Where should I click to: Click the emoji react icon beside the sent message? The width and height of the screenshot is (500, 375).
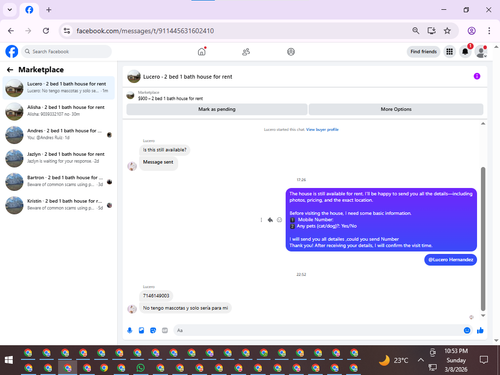pyautogui.click(x=279, y=220)
